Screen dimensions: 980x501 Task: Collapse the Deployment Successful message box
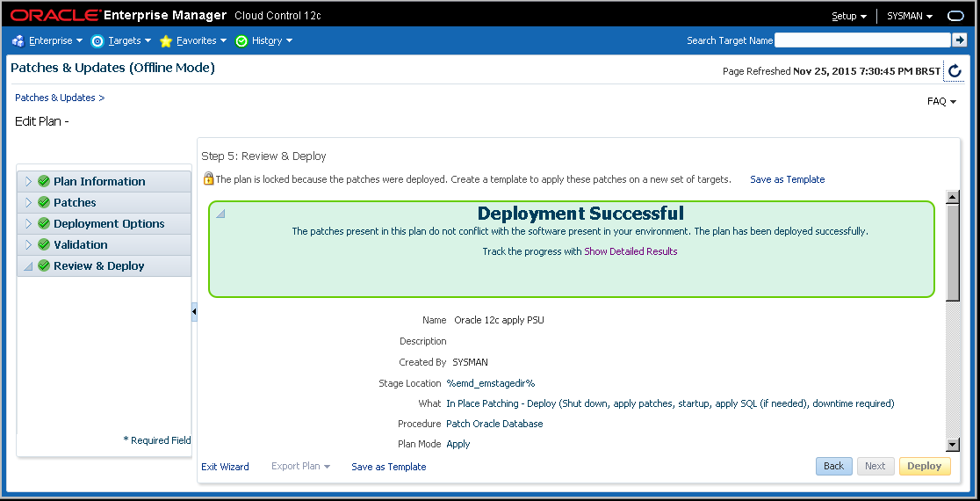click(220, 214)
